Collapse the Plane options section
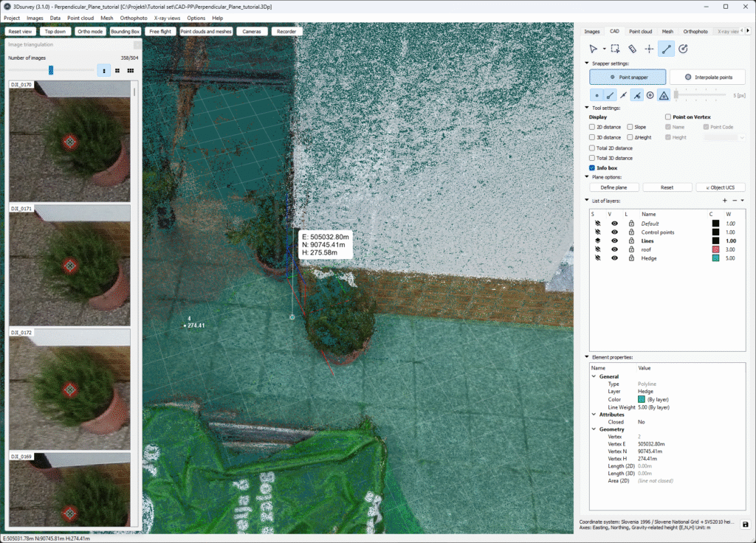Screen dimensions: 756x543 [587, 177]
